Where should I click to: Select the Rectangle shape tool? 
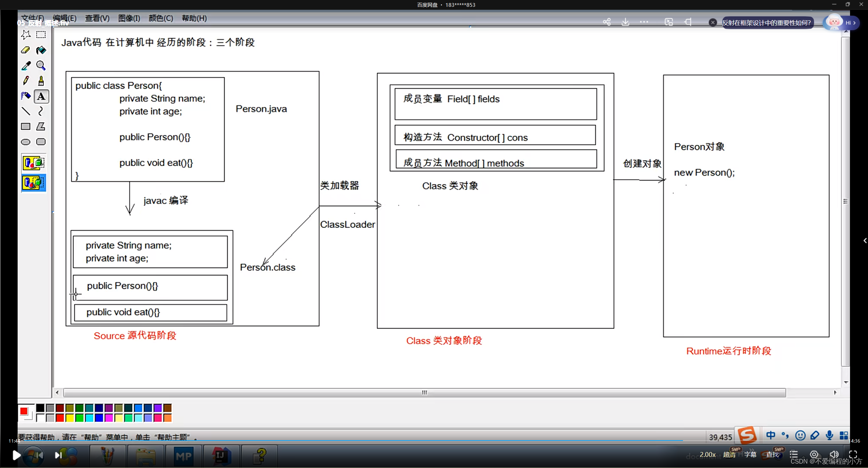(26, 126)
